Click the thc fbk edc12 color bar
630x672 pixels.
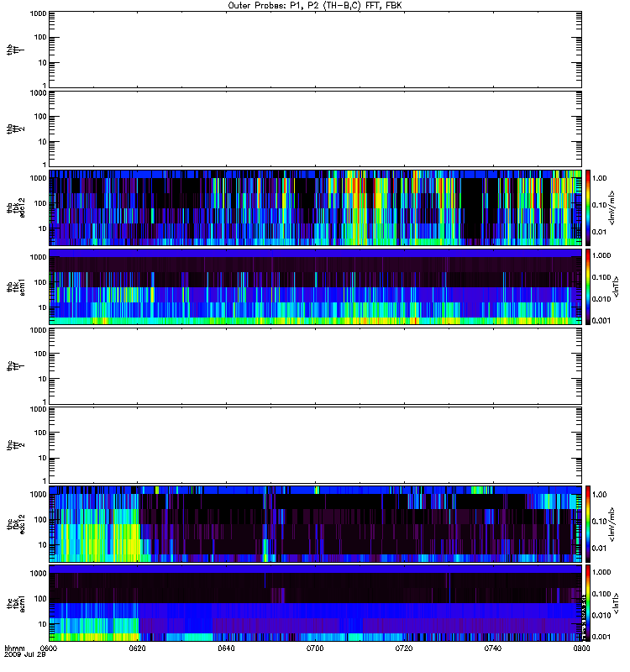click(x=588, y=523)
